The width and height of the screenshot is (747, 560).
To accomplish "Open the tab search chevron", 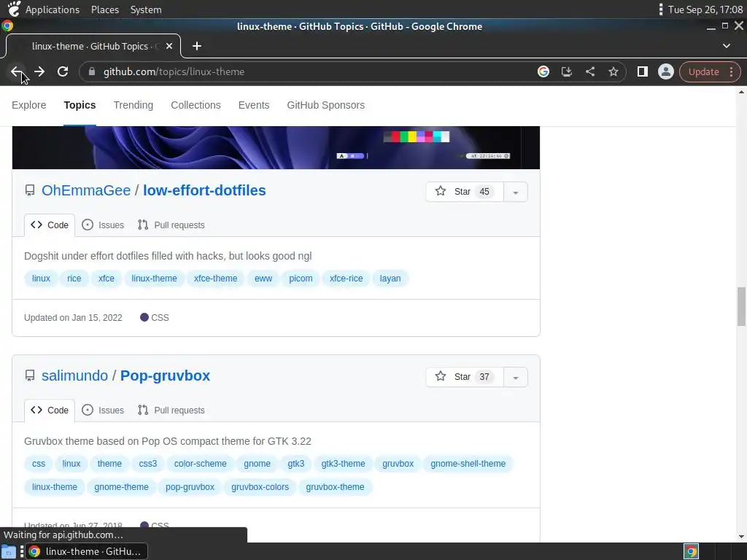I will click(726, 46).
